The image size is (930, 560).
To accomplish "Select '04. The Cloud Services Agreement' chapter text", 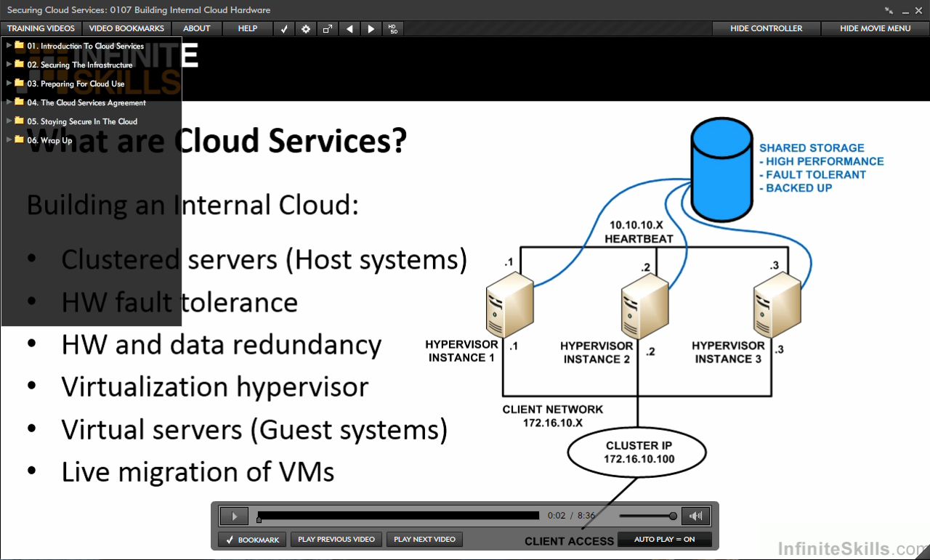I will point(86,102).
